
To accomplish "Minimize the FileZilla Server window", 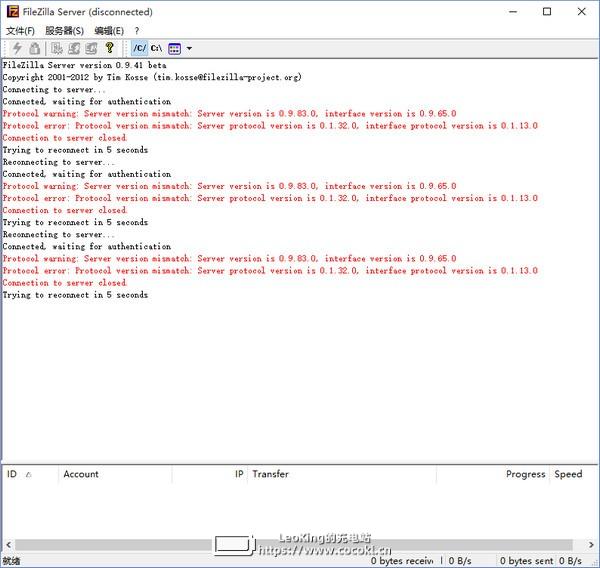I will coord(513,11).
